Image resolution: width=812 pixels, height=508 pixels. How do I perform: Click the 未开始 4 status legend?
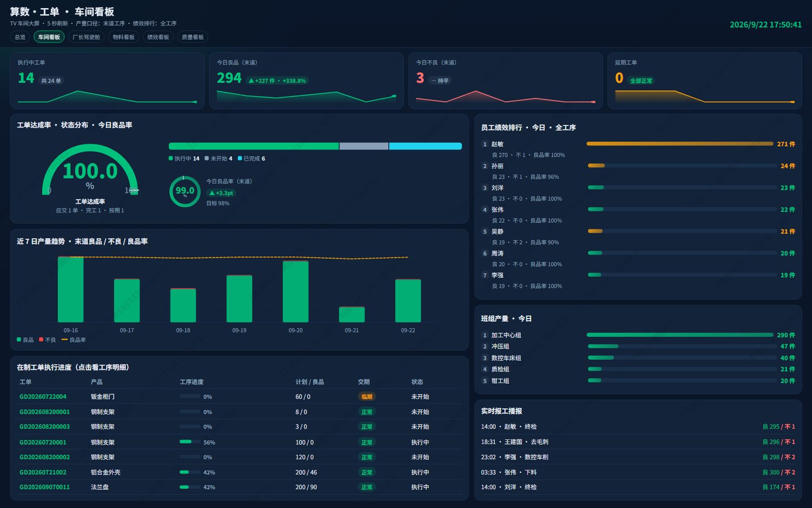click(x=219, y=159)
